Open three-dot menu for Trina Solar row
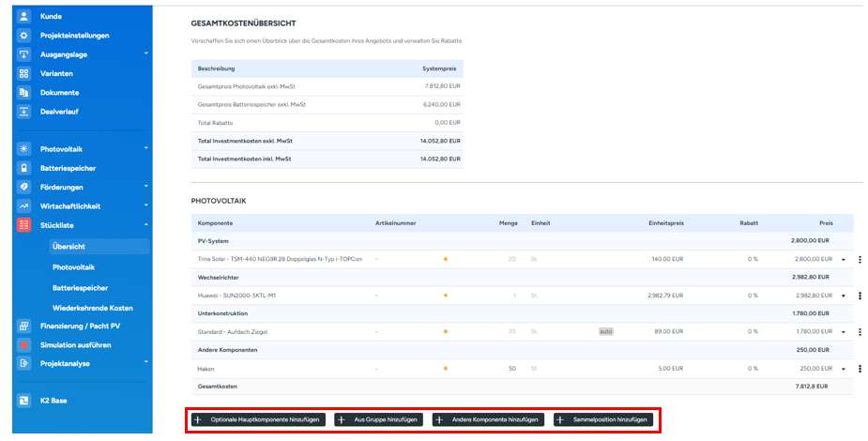Image resolution: width=868 pixels, height=441 pixels. 860,259
